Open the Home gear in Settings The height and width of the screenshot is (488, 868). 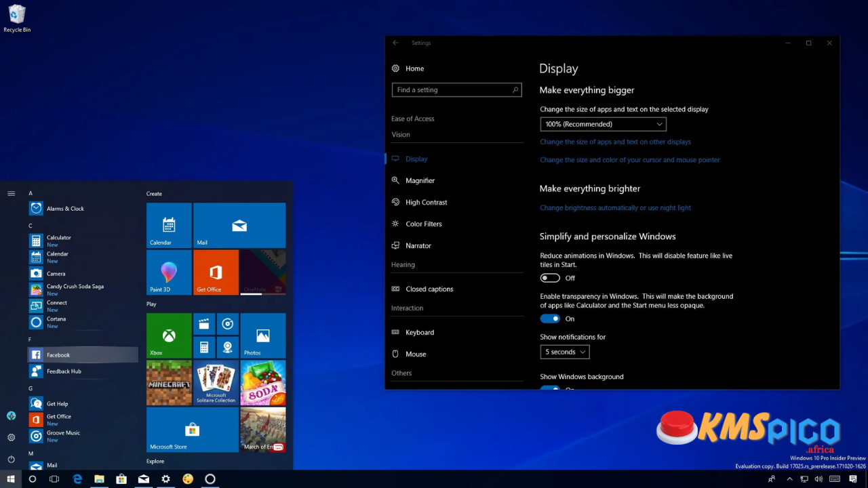tap(396, 68)
